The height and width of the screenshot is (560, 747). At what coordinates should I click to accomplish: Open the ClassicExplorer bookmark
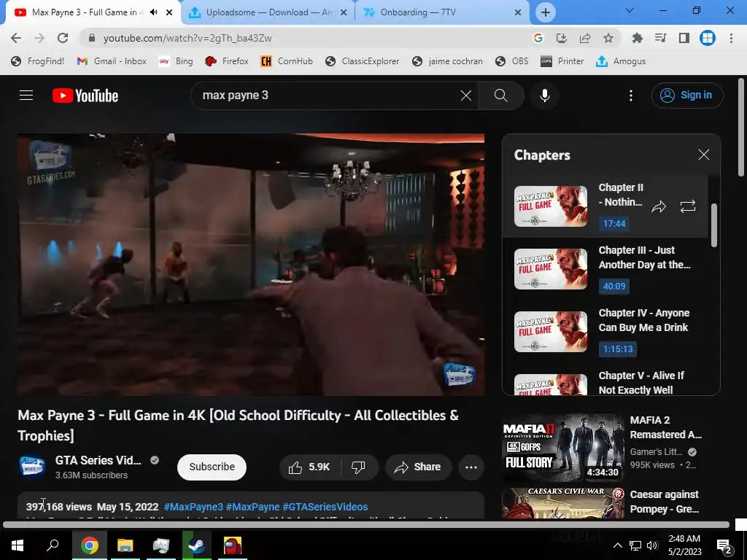point(362,61)
